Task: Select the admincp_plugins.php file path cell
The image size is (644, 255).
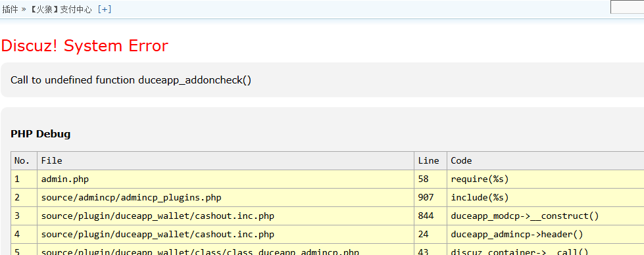Action: pos(226,198)
